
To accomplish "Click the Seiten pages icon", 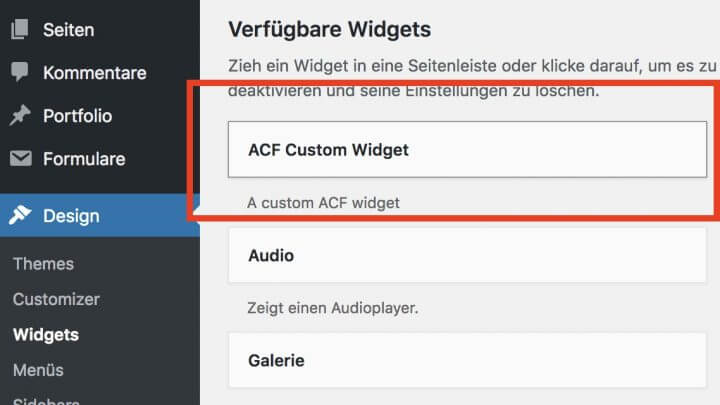I will [20, 29].
